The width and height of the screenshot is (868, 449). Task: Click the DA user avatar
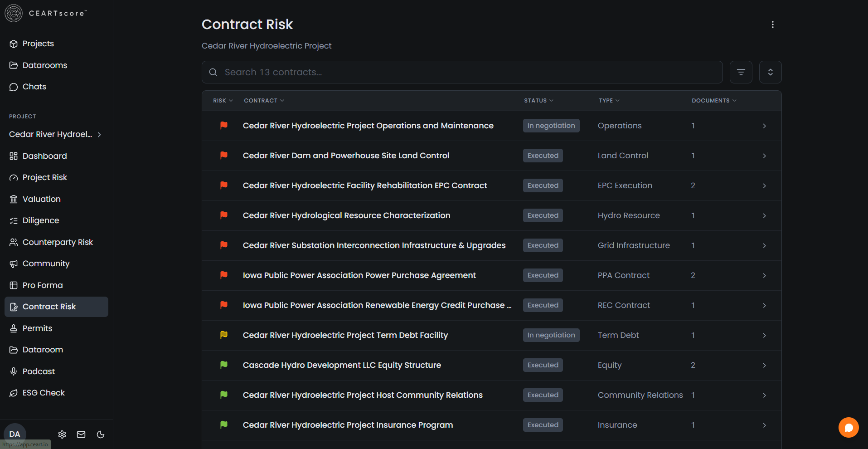[x=15, y=434]
